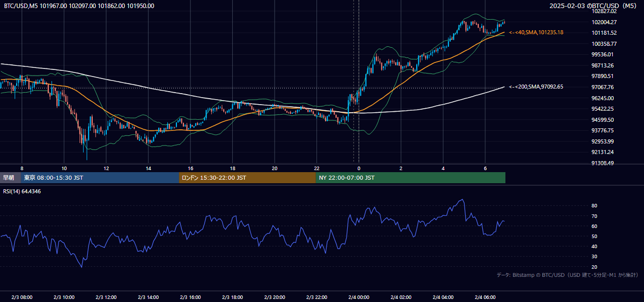Click the NY 22:00-07:00 JST session bar
The image size is (644, 302).
[411, 178]
